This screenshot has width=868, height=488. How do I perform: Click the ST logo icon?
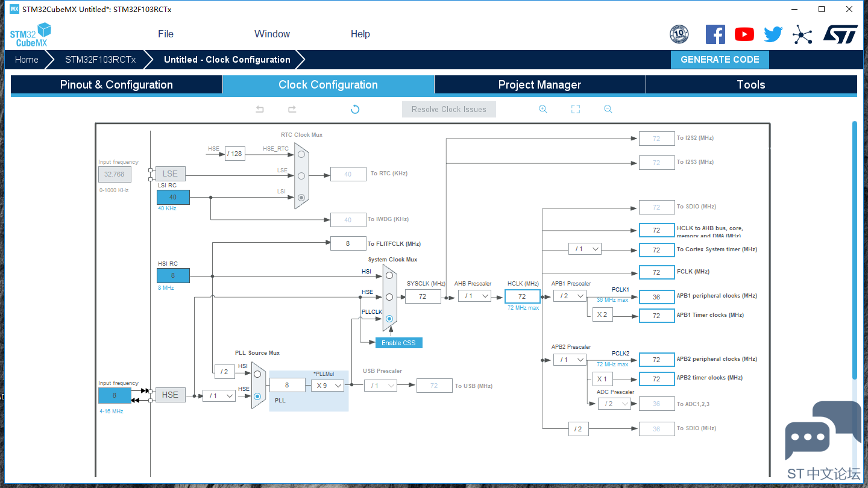click(840, 34)
